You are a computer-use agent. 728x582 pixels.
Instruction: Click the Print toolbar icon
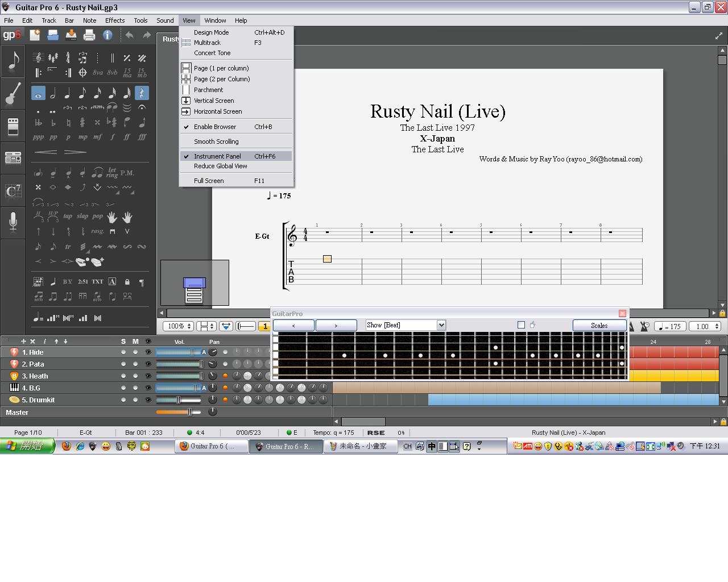pos(89,35)
